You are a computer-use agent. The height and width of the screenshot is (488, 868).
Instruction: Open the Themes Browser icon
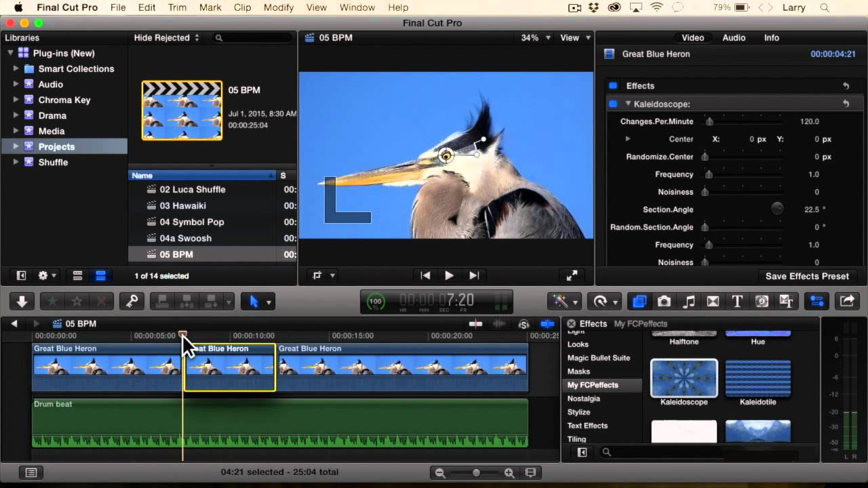(786, 302)
